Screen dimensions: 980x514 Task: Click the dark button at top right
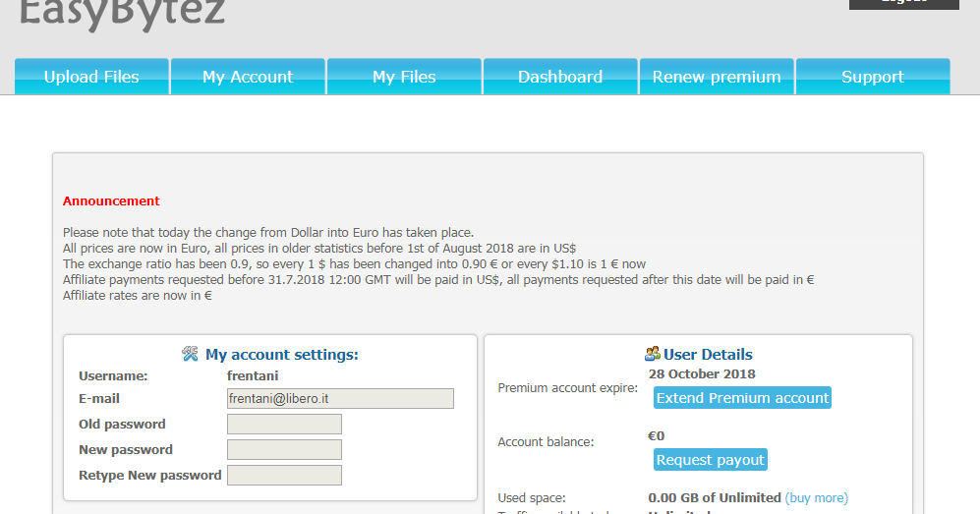[903, 4]
